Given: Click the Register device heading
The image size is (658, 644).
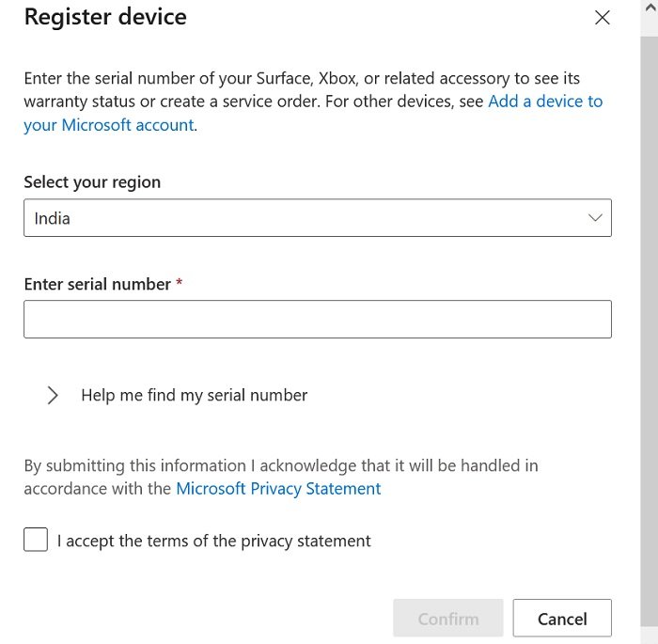Looking at the screenshot, I should point(105,17).
